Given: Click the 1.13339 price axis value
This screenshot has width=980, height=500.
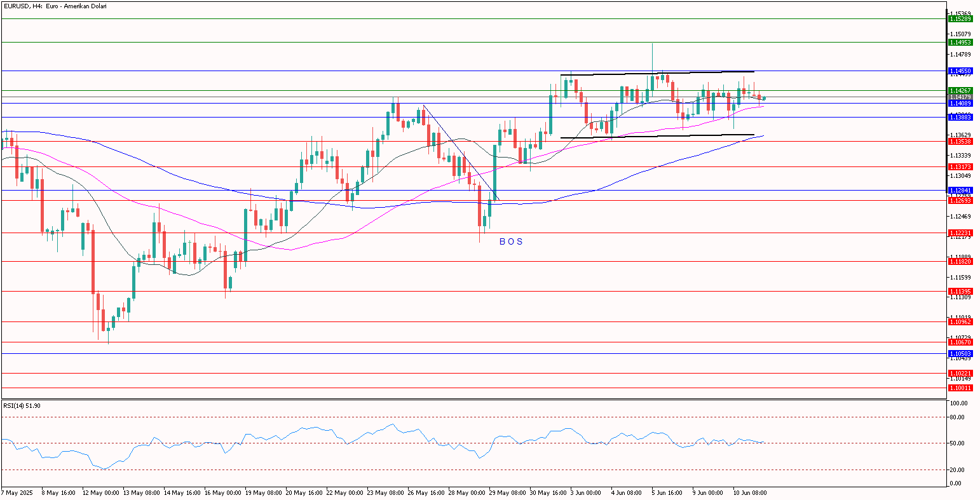Looking at the screenshot, I should click(x=961, y=155).
